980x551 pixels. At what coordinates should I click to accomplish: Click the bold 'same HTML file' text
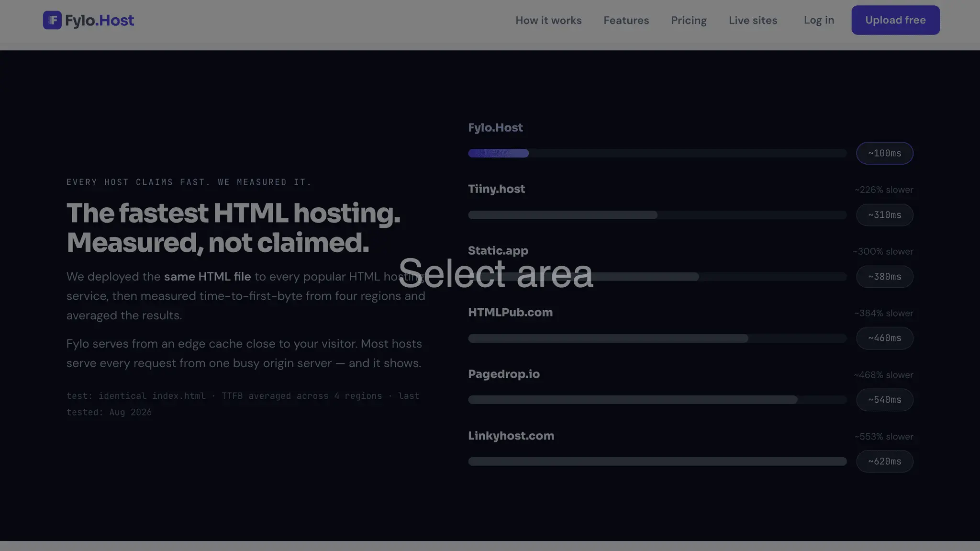[207, 277]
